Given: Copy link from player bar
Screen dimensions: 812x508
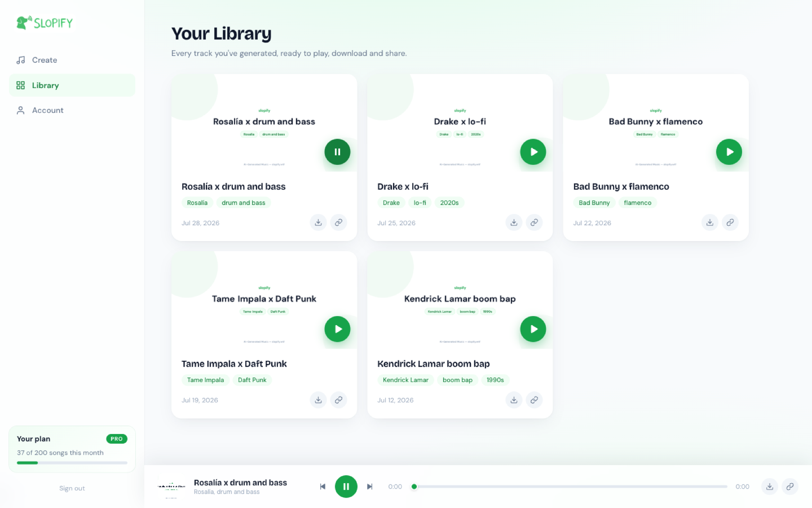Looking at the screenshot, I should point(790,487).
